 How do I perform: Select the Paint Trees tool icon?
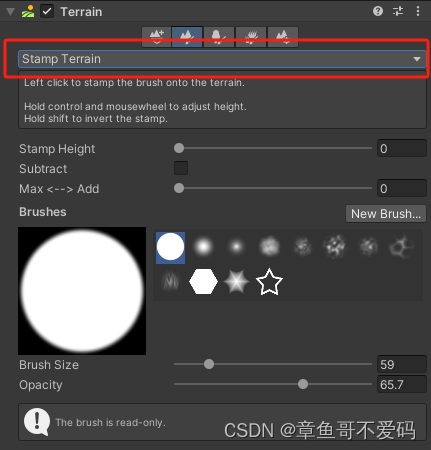pyautogui.click(x=219, y=37)
